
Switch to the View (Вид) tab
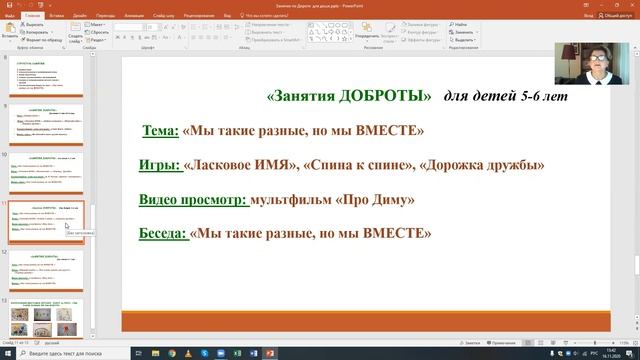(227, 16)
